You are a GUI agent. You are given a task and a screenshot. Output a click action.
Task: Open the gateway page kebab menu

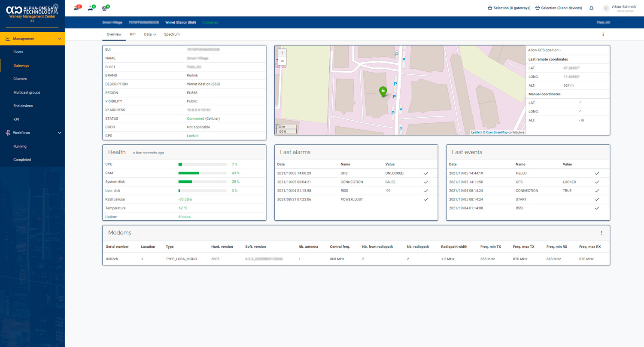point(603,34)
